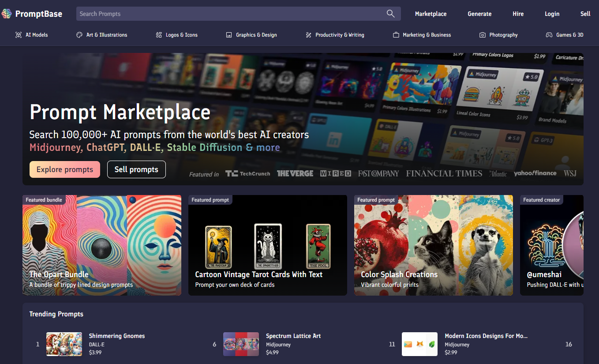Open the Marketplace menu item
599x364 pixels.
pos(431,14)
